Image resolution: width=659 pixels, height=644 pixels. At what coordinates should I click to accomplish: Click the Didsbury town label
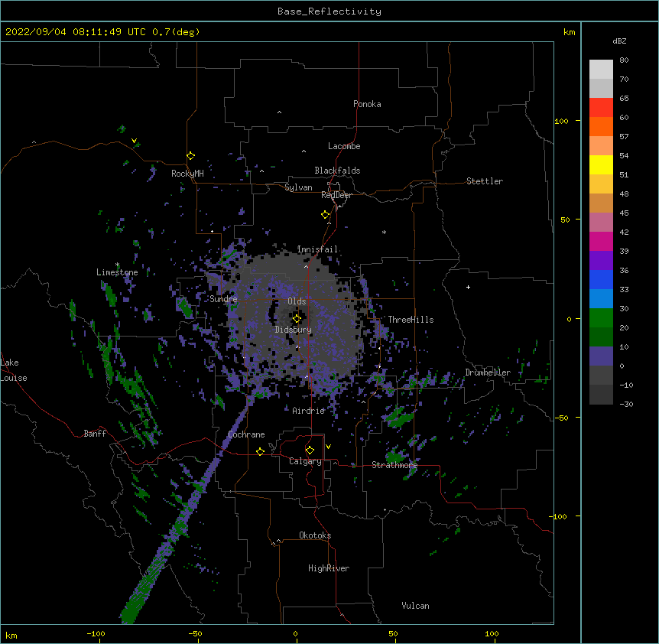pos(294,330)
